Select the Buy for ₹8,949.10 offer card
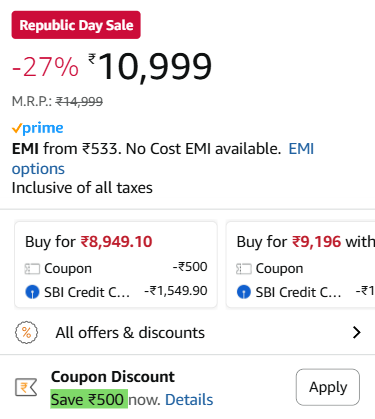This screenshot has height=419, width=375. [116, 265]
